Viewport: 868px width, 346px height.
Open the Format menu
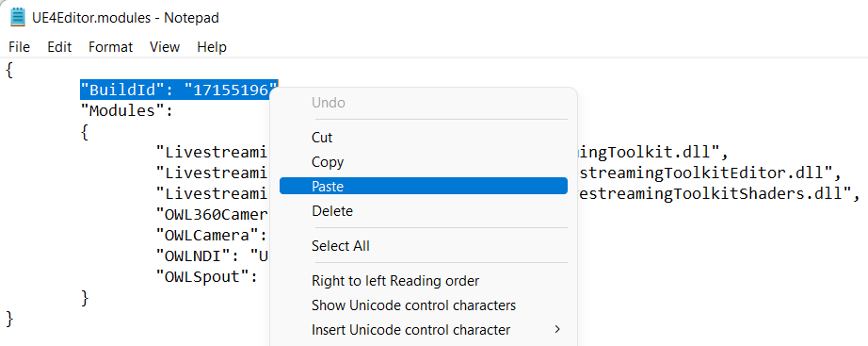[111, 47]
